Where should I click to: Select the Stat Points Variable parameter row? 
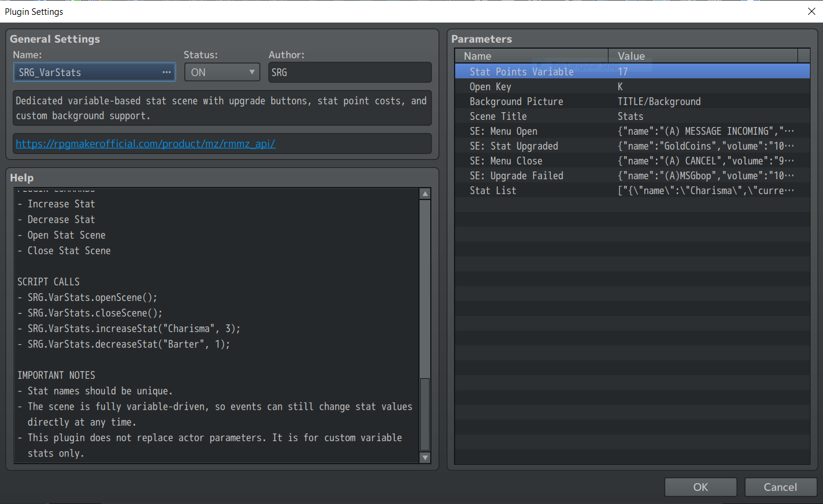[632, 71]
